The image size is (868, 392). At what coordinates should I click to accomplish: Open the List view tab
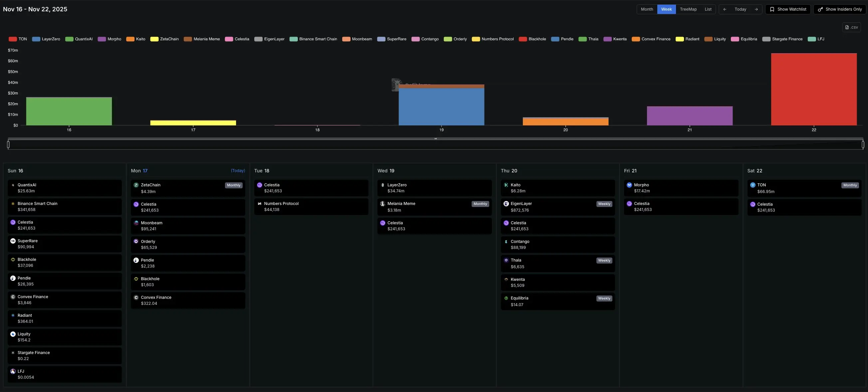pos(708,9)
